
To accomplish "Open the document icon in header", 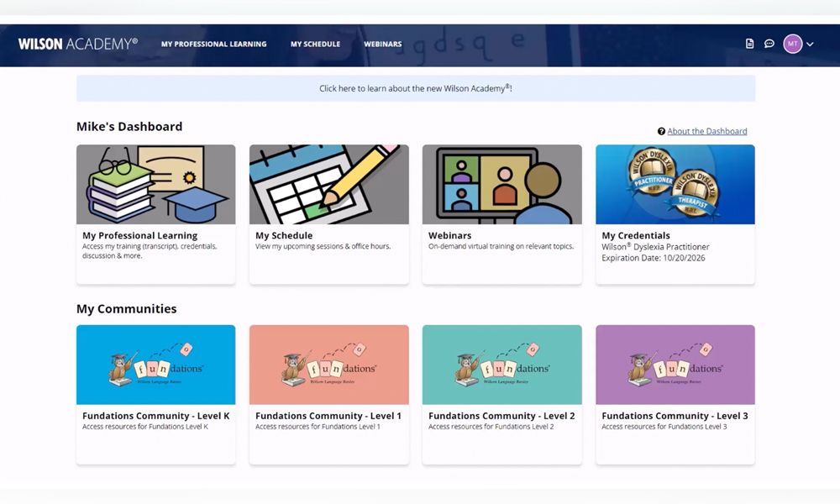I will pos(749,44).
